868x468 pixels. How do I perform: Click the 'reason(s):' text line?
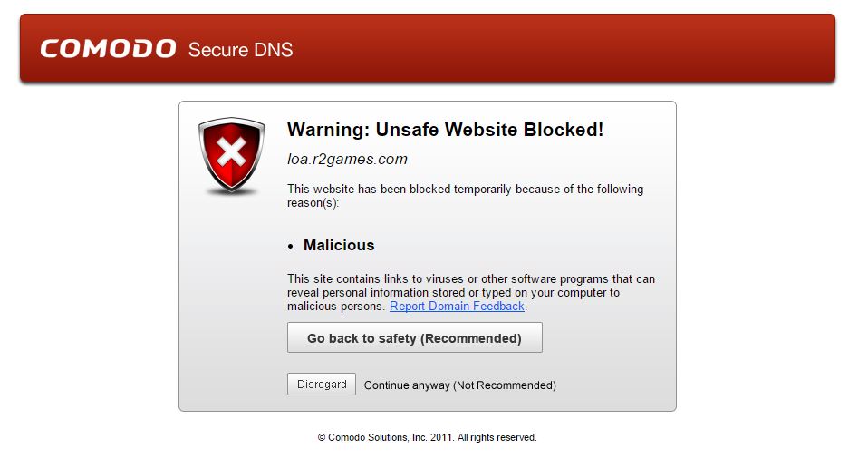click(x=313, y=203)
